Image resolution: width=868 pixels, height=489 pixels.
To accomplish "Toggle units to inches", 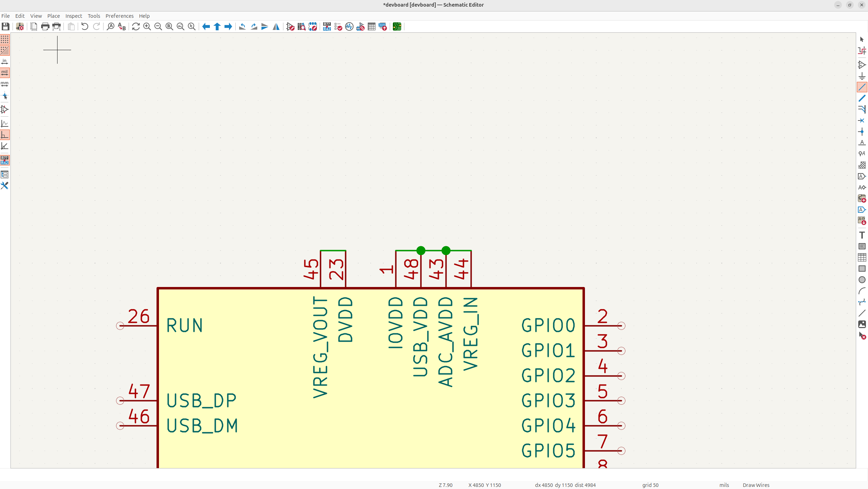I will point(5,62).
